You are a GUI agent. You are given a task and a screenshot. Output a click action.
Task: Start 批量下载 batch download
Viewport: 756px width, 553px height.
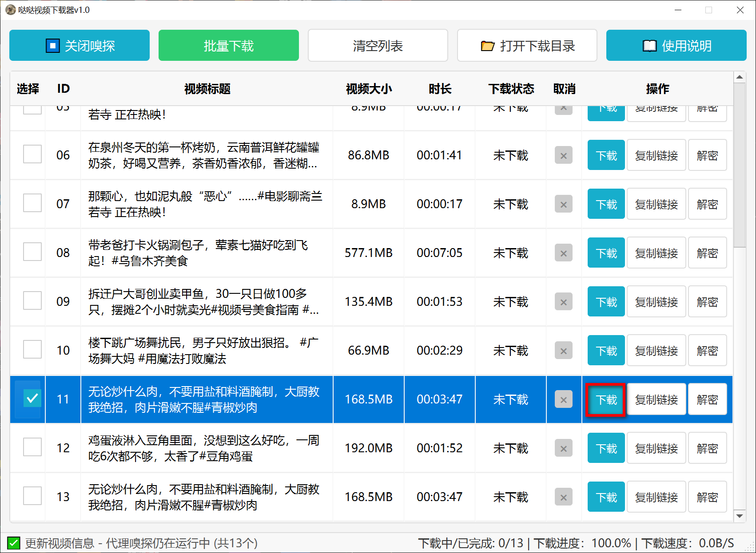229,45
